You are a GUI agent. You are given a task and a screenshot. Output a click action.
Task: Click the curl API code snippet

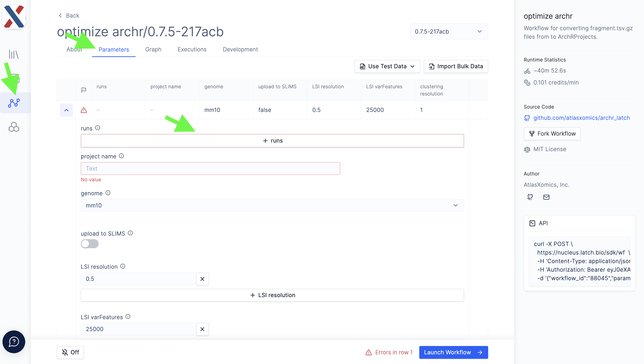(x=580, y=261)
